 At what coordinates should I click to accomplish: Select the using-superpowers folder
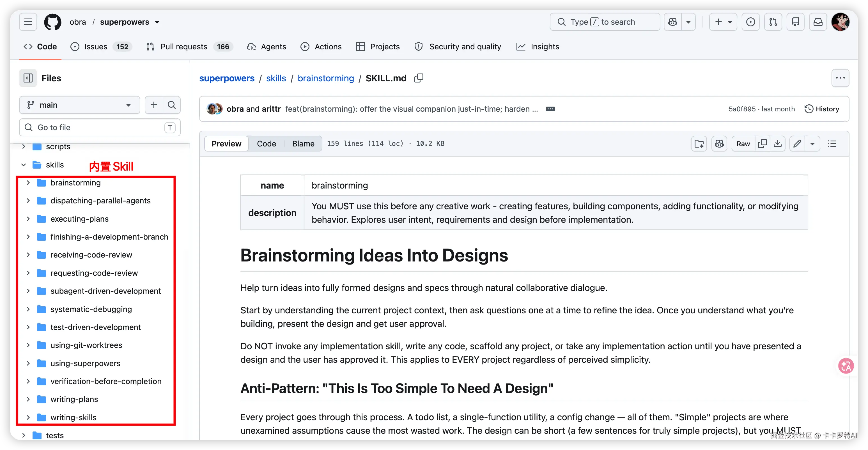click(85, 363)
